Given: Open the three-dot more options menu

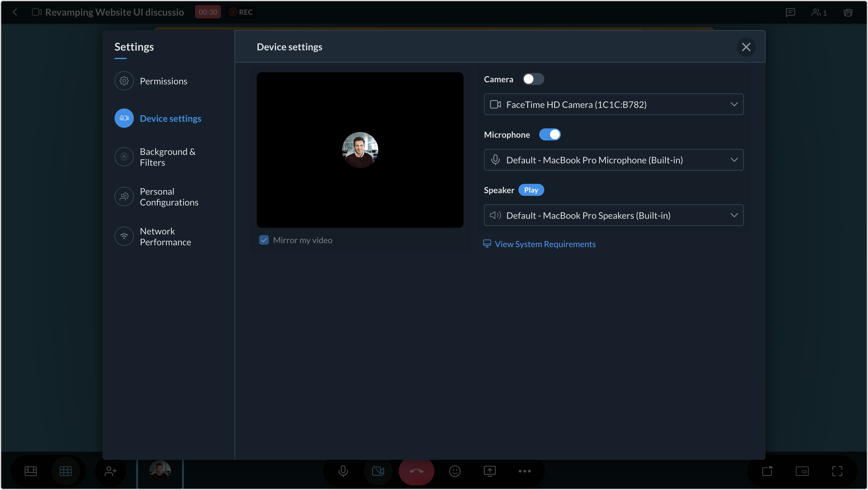Looking at the screenshot, I should pos(525,471).
